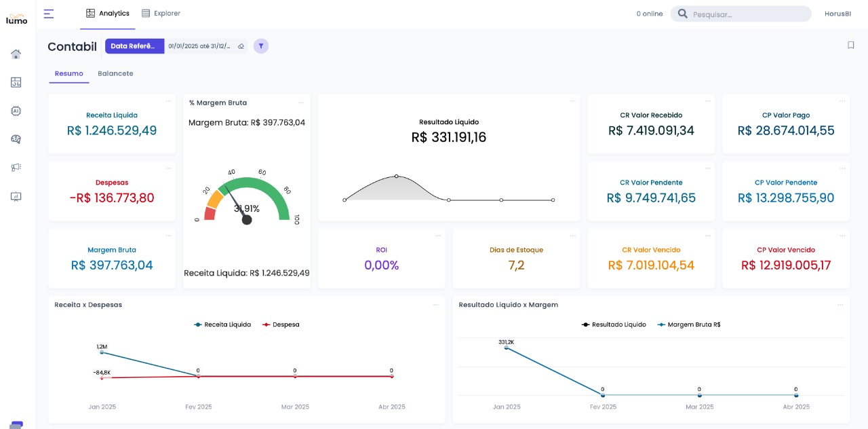Expand options for Receita x Despesas chart
This screenshot has height=429, width=868.
436,305
